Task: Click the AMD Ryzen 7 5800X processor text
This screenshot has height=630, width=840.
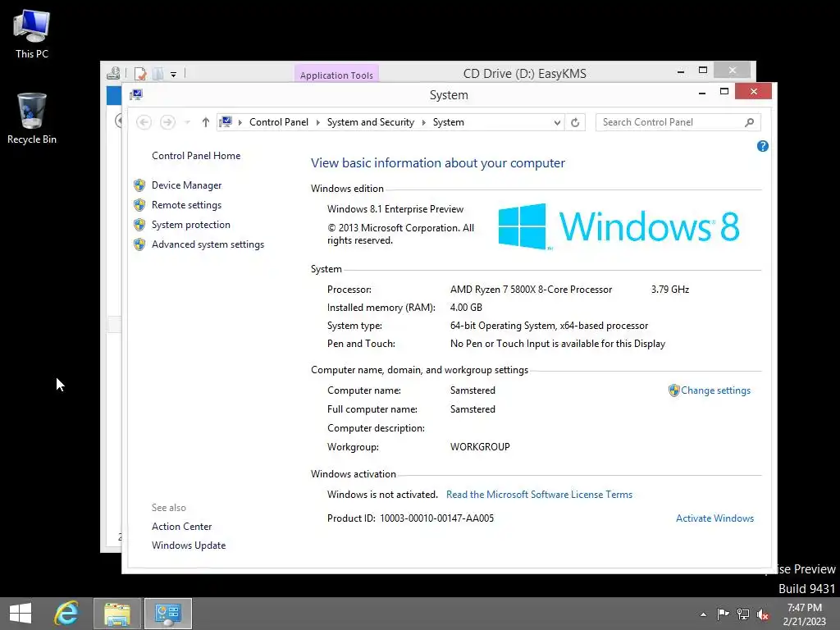Action: (x=531, y=290)
